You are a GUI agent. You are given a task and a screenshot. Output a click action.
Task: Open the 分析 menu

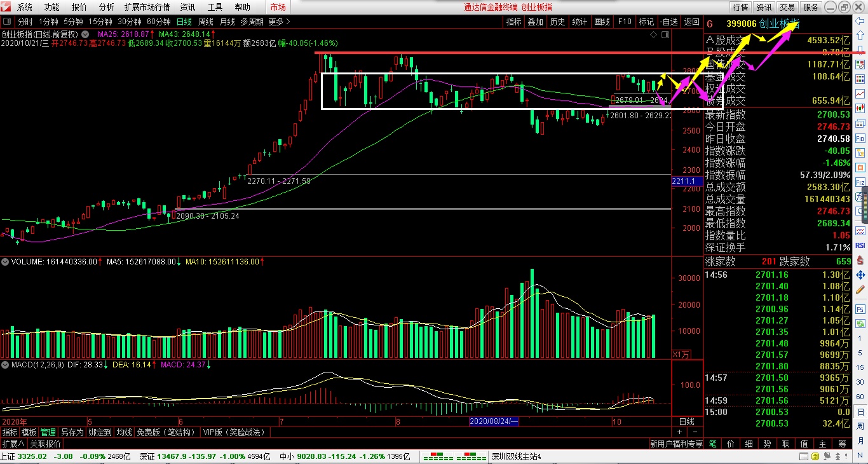coord(107,7)
